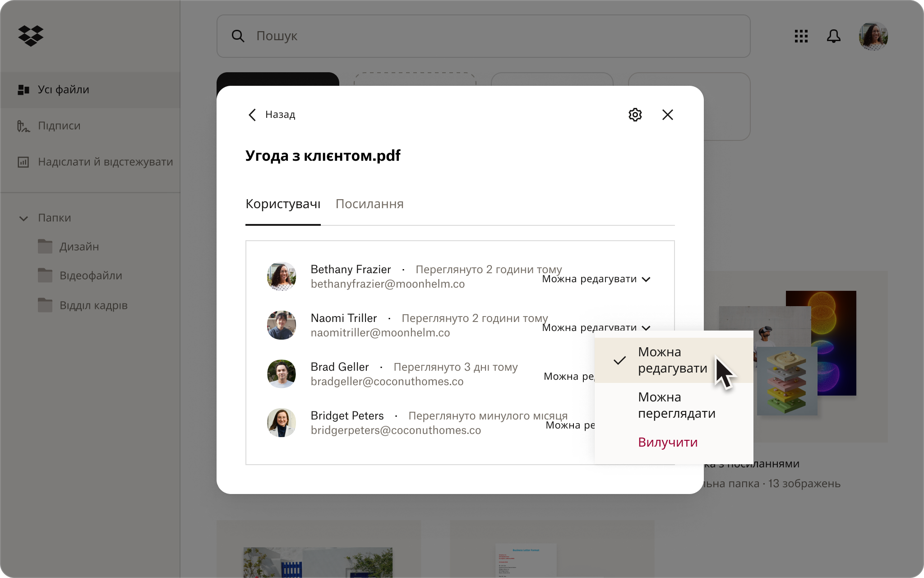Click the "Назад" button
The image size is (924, 578).
point(279,115)
